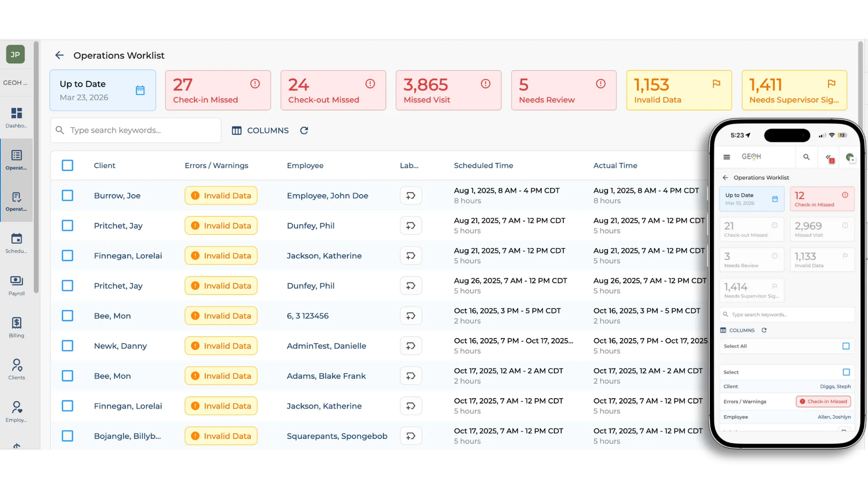Open the Dashboard from the sidebar
The width and height of the screenshot is (868, 488).
[x=16, y=117]
